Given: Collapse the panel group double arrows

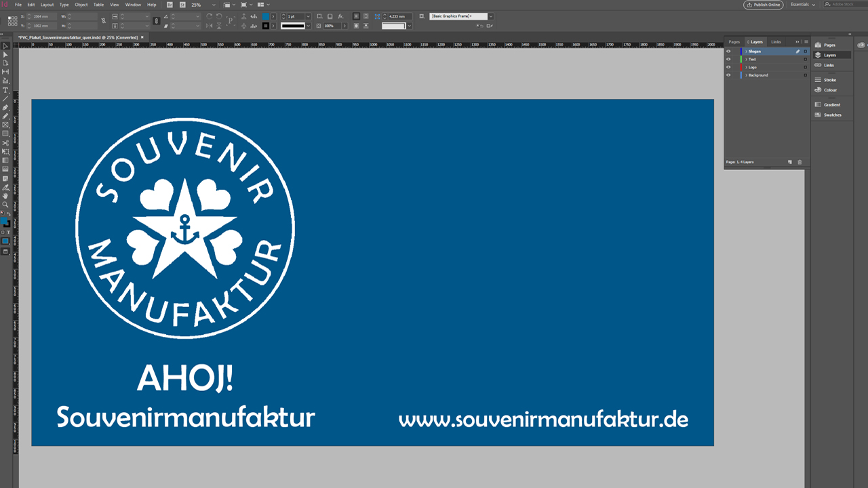Looking at the screenshot, I should (x=797, y=42).
